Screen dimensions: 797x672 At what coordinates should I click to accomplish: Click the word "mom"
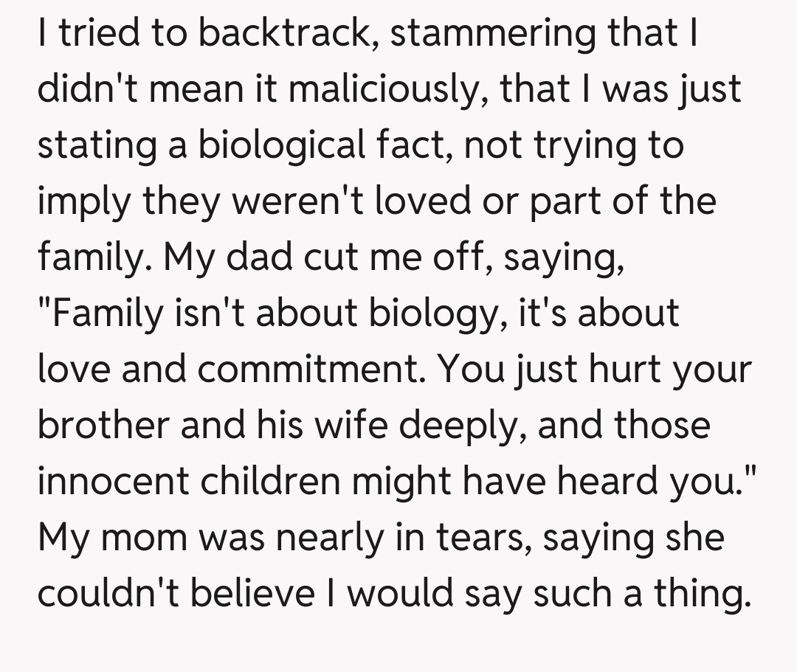pos(145,536)
